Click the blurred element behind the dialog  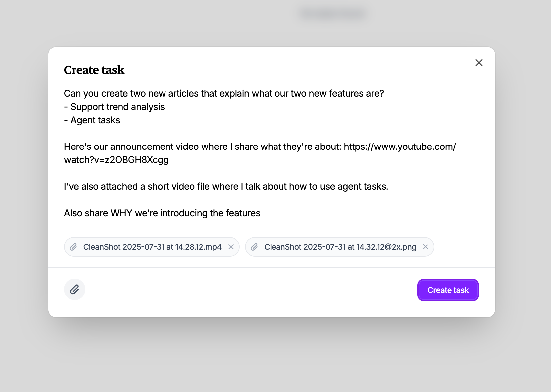pos(333,14)
